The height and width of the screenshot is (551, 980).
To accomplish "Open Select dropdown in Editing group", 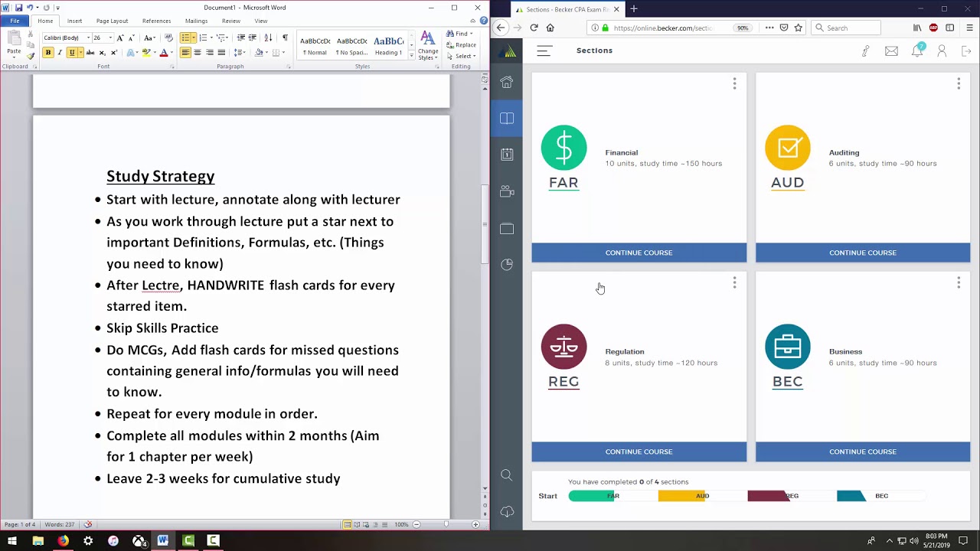I will pos(462,56).
